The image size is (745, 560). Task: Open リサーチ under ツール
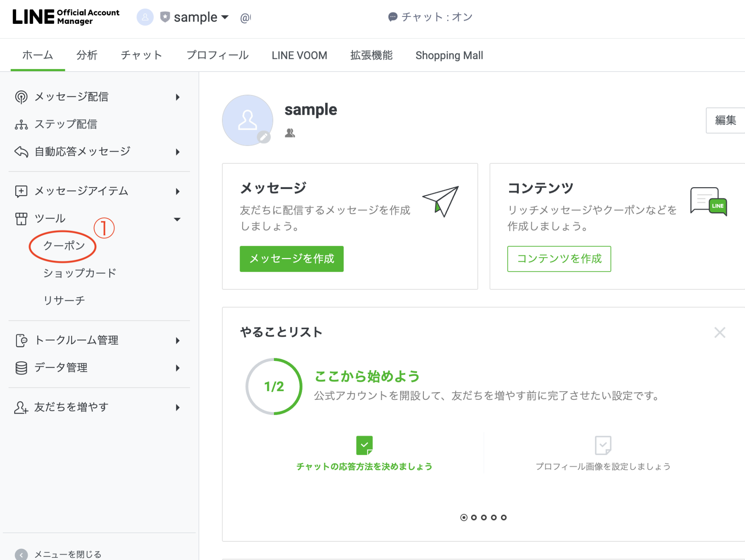(x=64, y=301)
